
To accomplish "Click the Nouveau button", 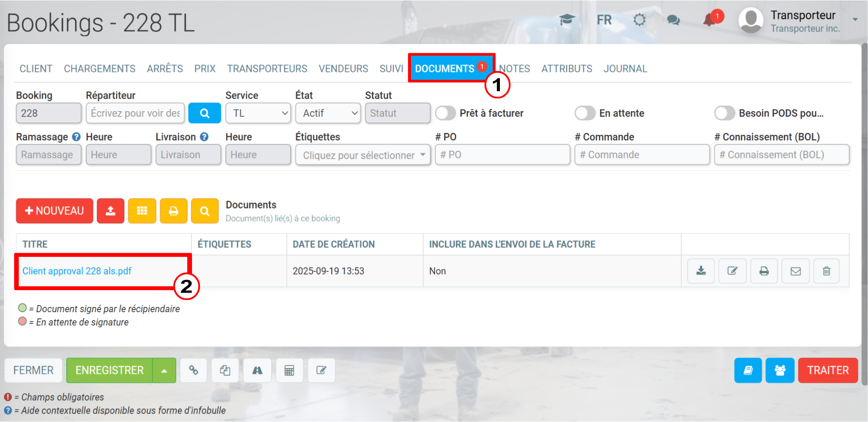I will click(x=54, y=211).
